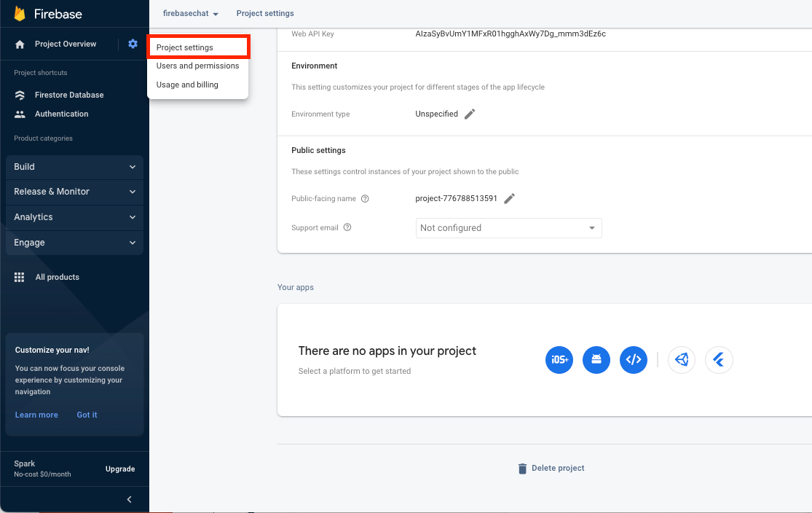Click help icon next to Support email
This screenshot has width=812, height=513.
[x=347, y=227]
